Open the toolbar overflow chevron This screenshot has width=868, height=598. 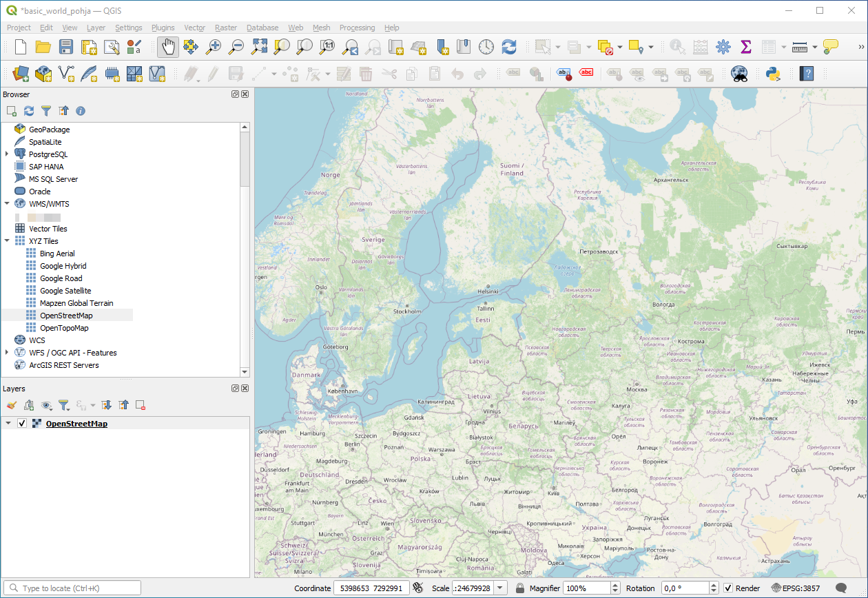pos(861,47)
